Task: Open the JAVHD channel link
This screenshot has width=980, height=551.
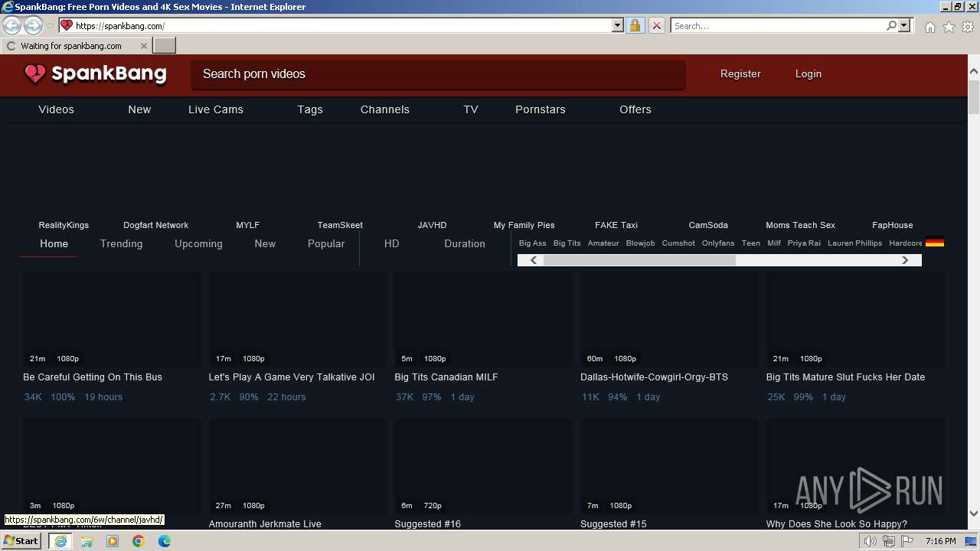Action: [x=432, y=225]
